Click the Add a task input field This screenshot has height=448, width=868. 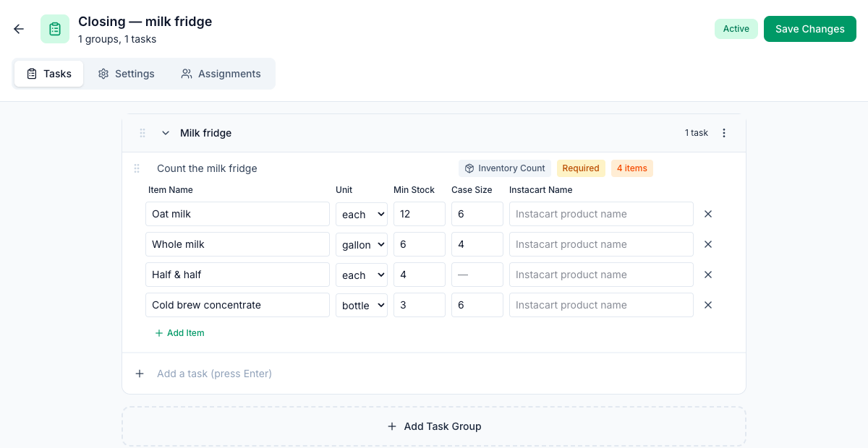point(445,374)
